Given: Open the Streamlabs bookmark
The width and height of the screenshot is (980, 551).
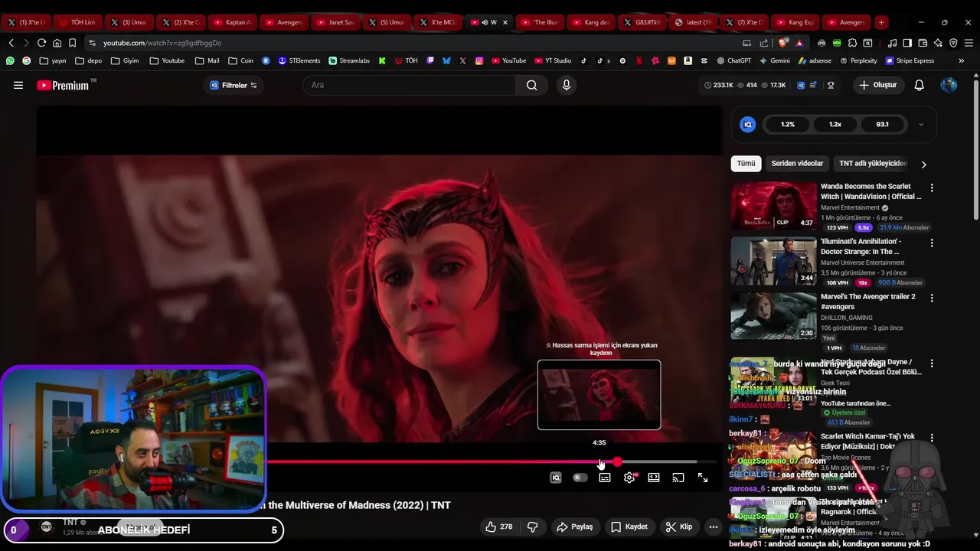Looking at the screenshot, I should [349, 60].
